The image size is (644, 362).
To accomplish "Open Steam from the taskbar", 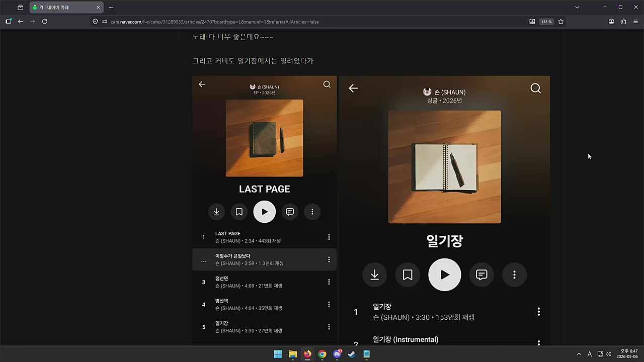I will click(352, 354).
